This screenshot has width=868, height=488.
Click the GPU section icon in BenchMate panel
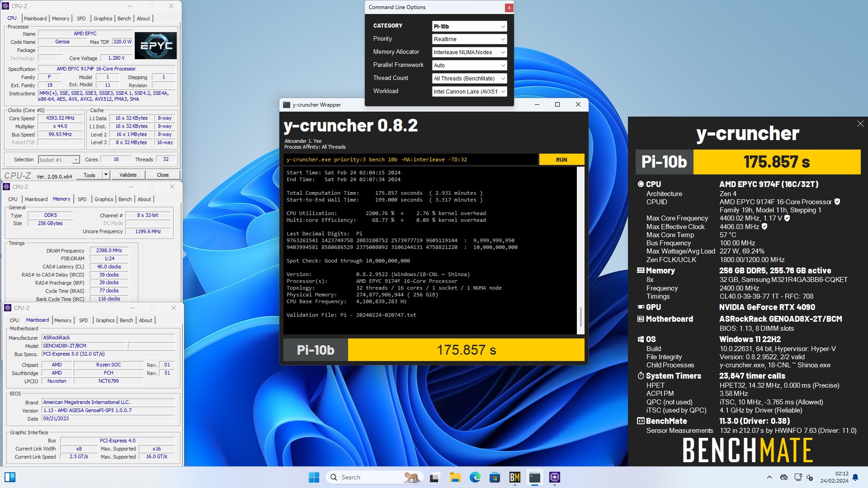tap(641, 307)
